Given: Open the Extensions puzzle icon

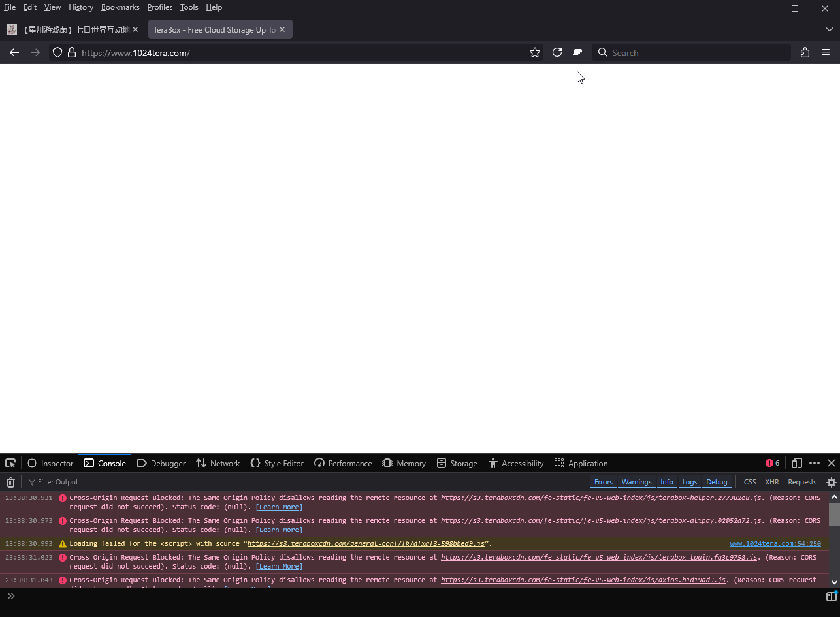Looking at the screenshot, I should click(x=805, y=53).
